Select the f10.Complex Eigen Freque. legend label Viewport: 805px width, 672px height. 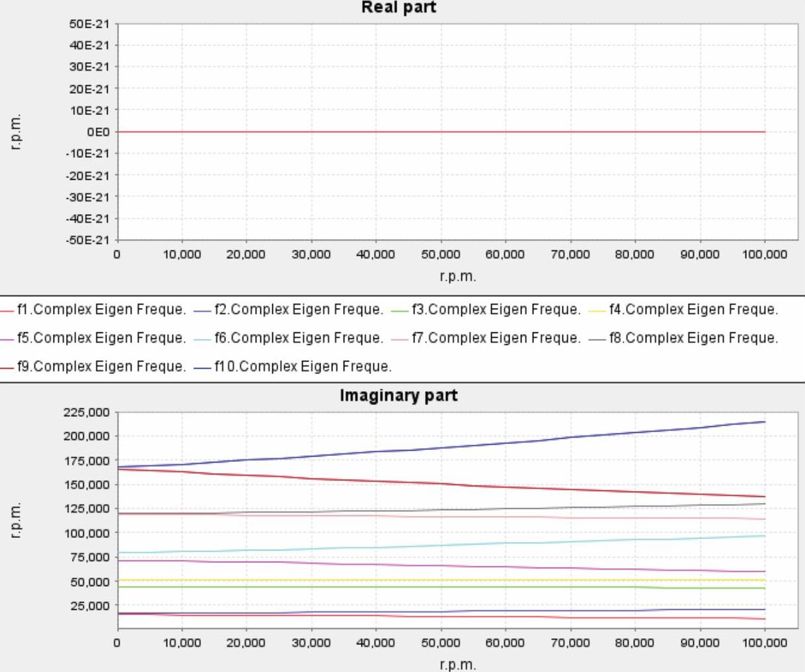coord(303,366)
